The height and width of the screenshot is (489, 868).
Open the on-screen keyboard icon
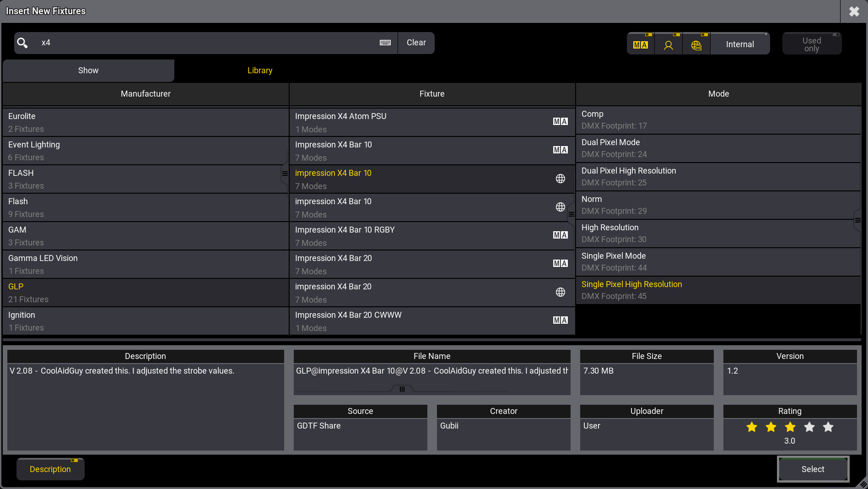(385, 43)
